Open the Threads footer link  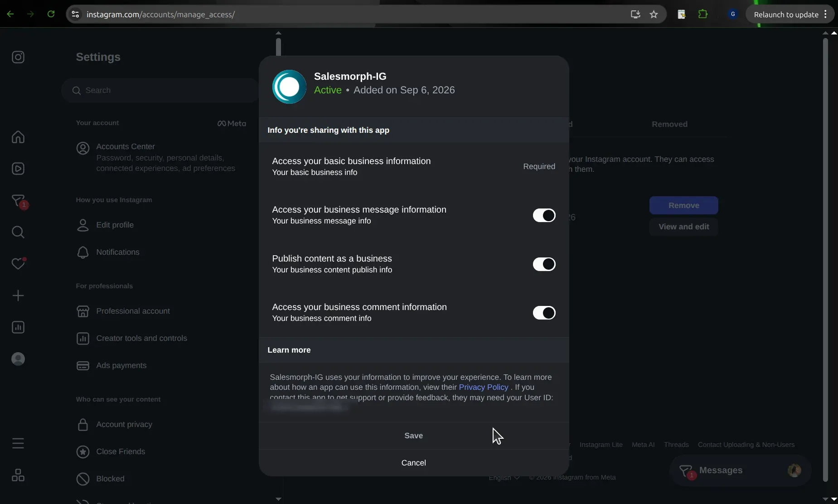coord(676,445)
